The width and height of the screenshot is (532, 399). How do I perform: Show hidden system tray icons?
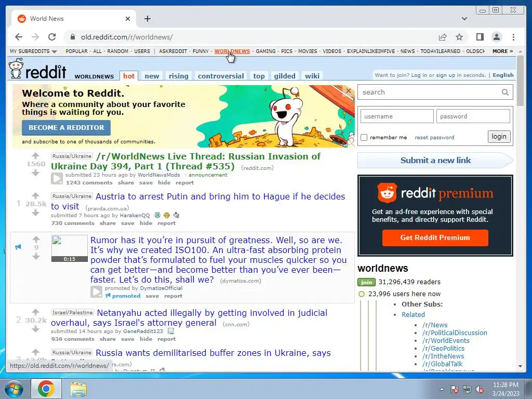click(442, 389)
